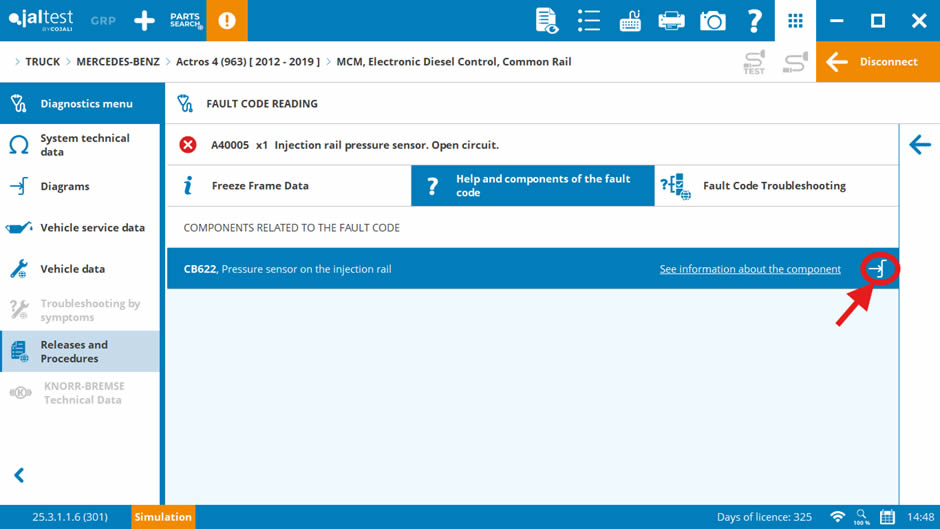The image size is (940, 529).
Task: Select CB622 Pressure sensor row
Action: (532, 269)
